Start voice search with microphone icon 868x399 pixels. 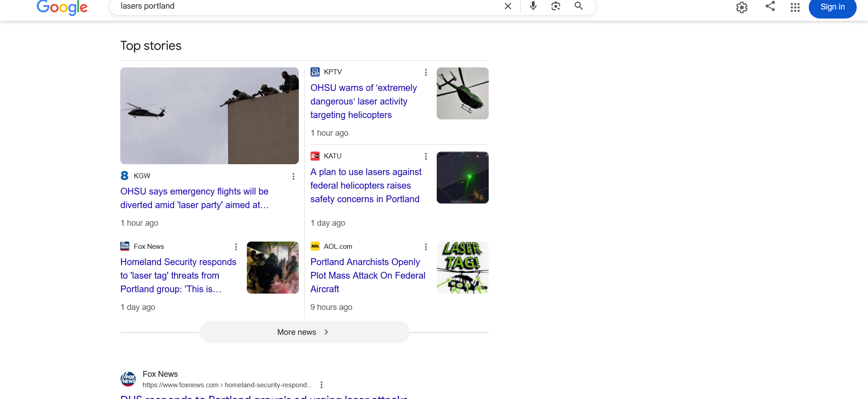533,6
